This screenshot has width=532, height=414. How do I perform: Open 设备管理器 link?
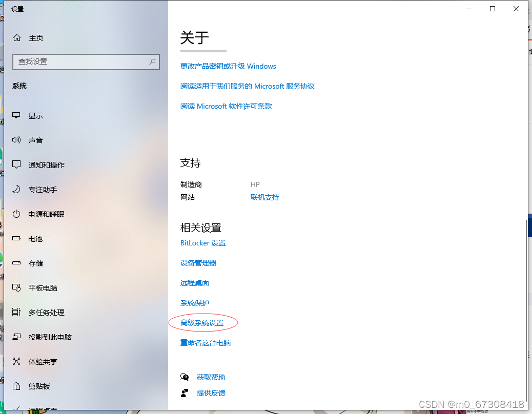pos(198,263)
